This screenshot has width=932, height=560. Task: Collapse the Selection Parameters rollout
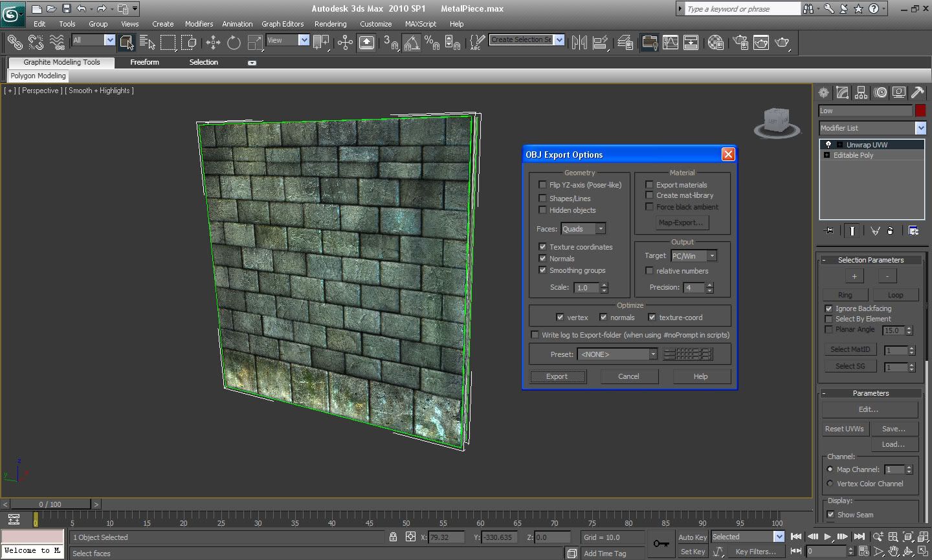871,260
